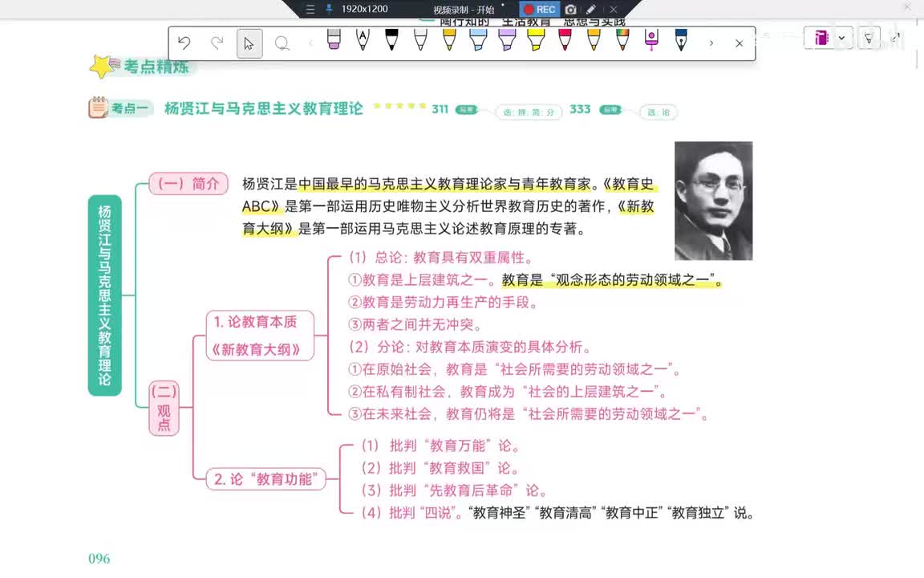
Task: Click (3) 批判“先教育后革命”论
Action: 454,490
